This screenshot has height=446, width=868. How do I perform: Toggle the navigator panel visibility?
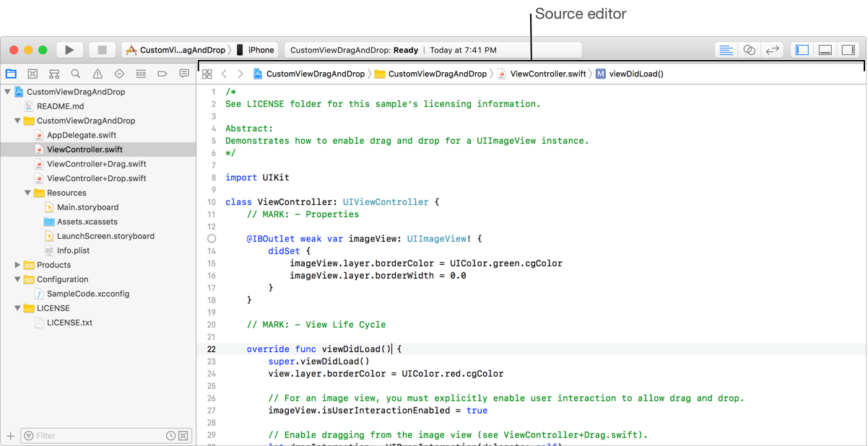(802, 50)
